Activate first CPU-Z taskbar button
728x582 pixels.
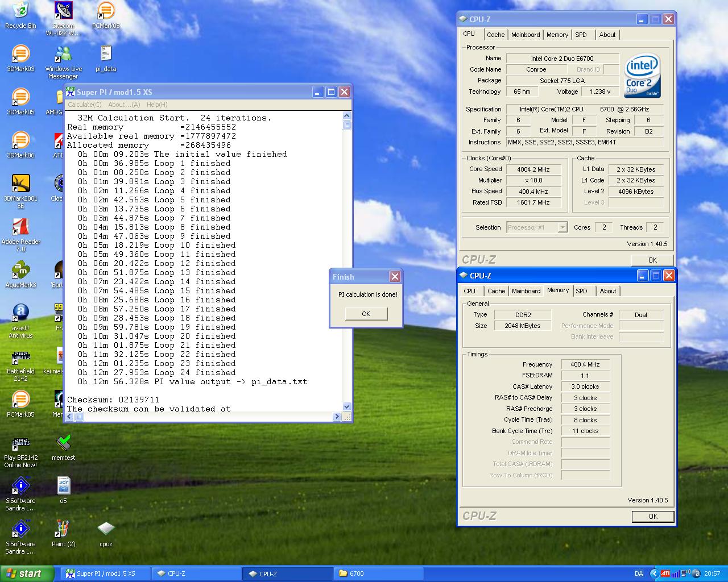tap(197, 573)
